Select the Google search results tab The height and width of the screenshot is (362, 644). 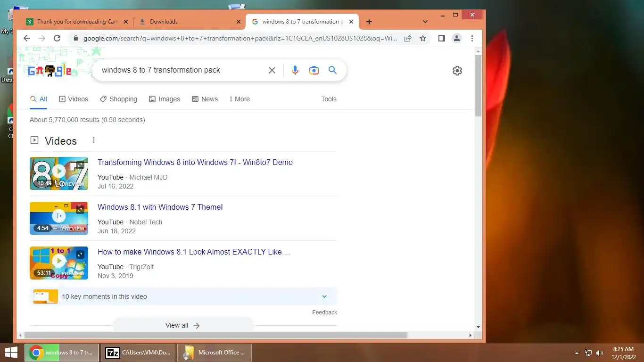302,22
